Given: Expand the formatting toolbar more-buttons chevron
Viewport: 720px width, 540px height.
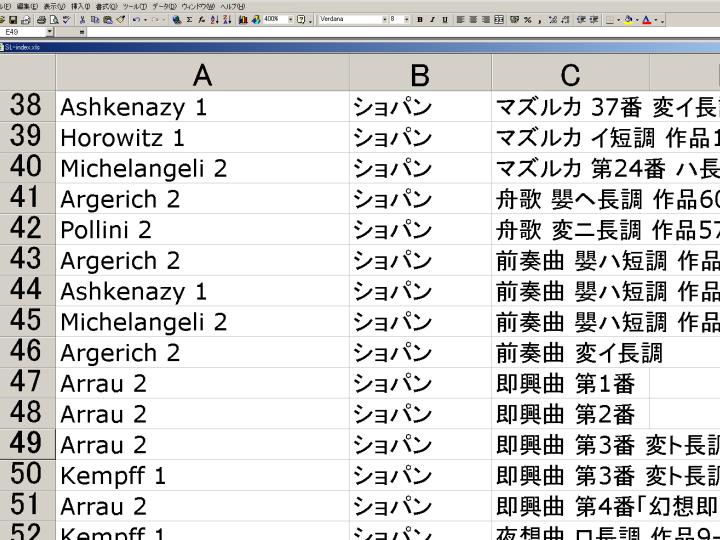Looking at the screenshot, I should [662, 21].
